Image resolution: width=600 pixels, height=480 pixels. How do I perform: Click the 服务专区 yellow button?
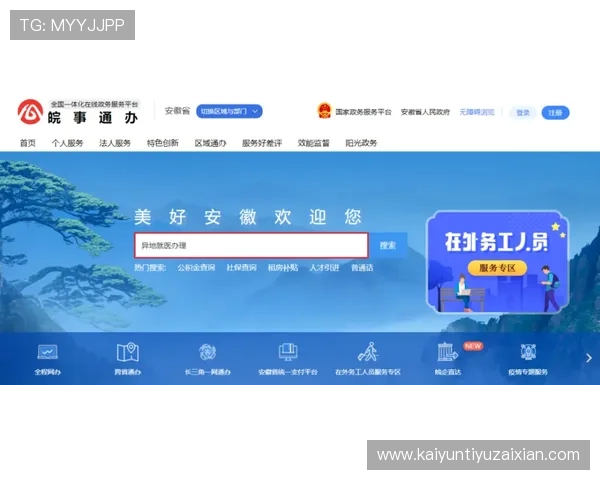pos(497,268)
